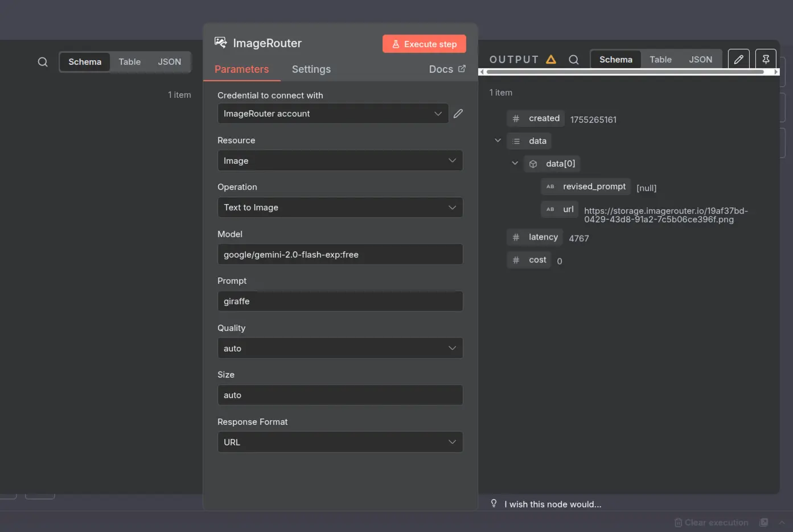This screenshot has height=532, width=793.
Task: Select the url field pill
Action: [560, 209]
